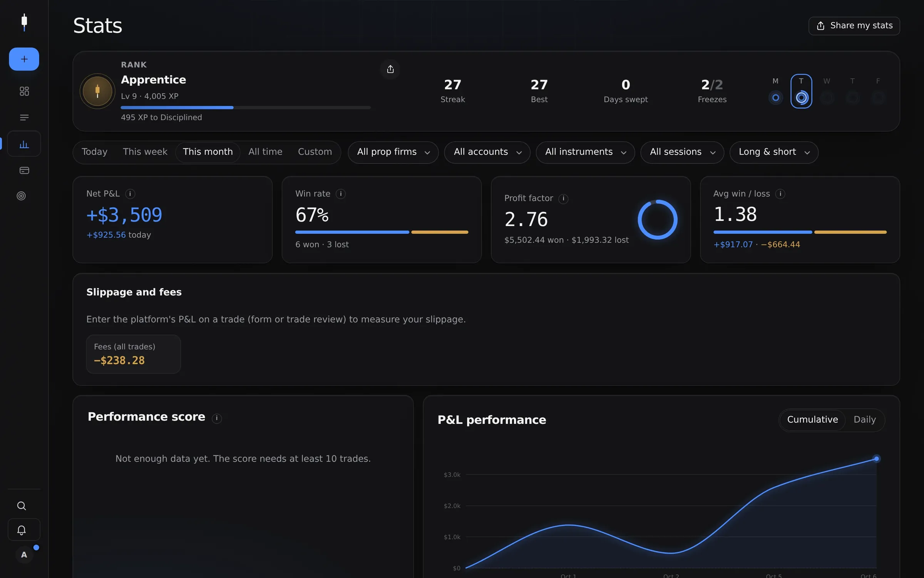Click the +$925.56 today text

[119, 235]
